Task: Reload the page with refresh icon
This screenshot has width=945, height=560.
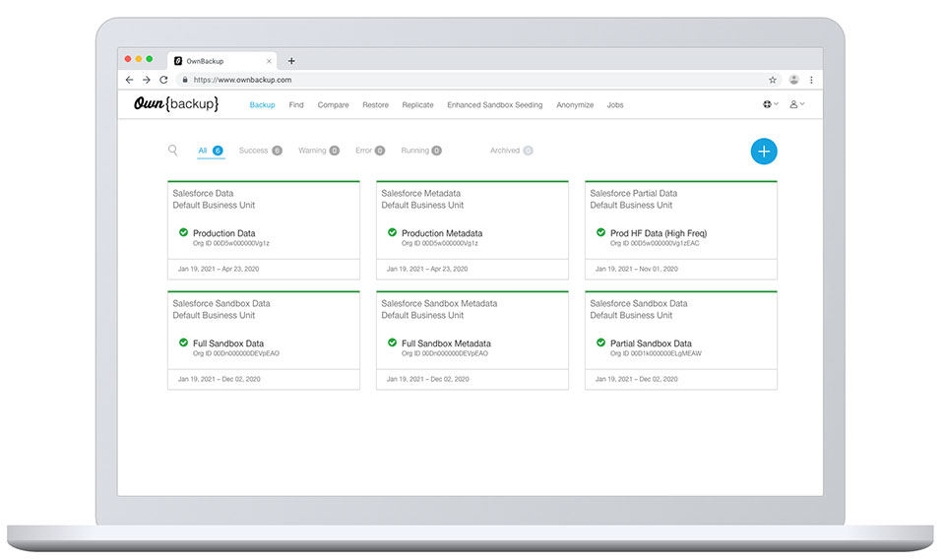Action: coord(163,80)
